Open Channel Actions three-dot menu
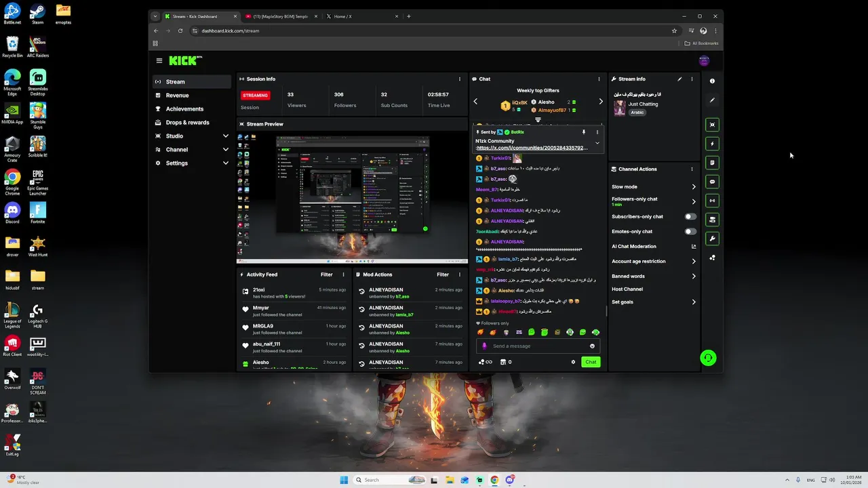This screenshot has width=868, height=488. point(692,169)
